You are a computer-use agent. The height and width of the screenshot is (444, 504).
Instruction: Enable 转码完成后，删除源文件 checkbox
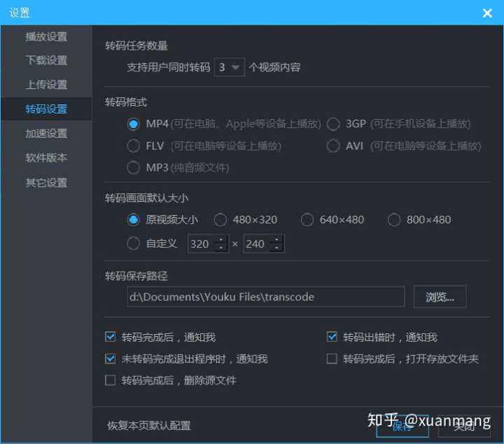pos(110,380)
